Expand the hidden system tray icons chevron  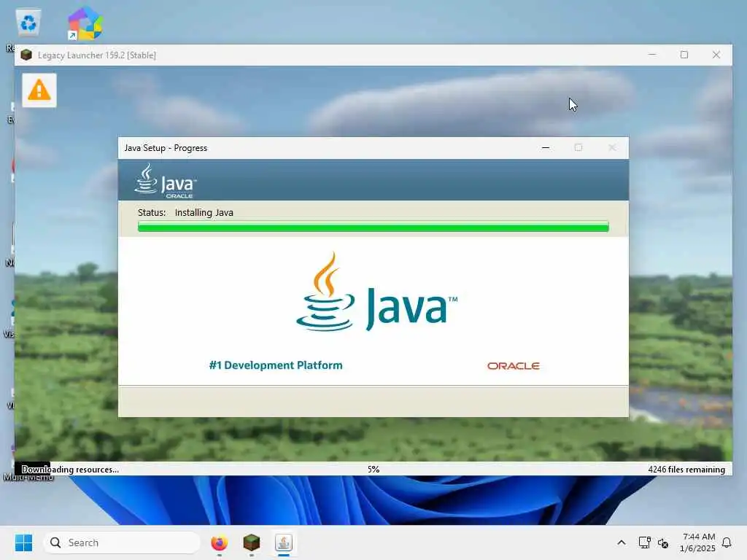pyautogui.click(x=622, y=542)
